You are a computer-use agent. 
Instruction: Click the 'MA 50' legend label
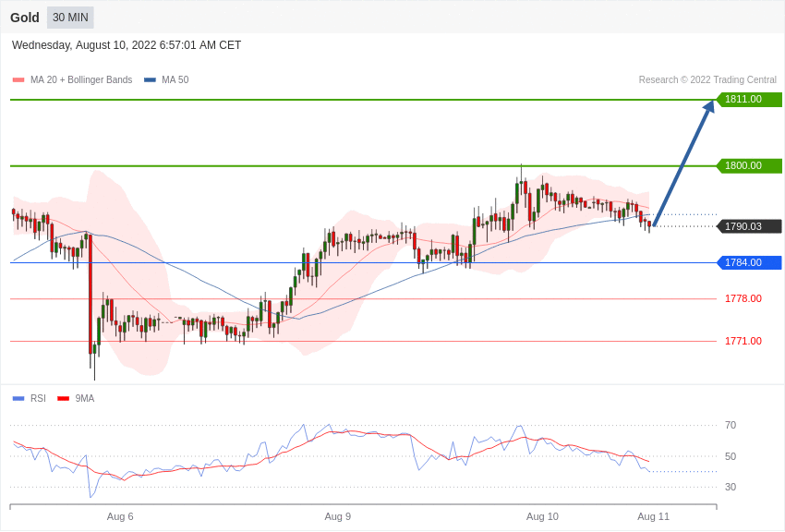click(175, 80)
